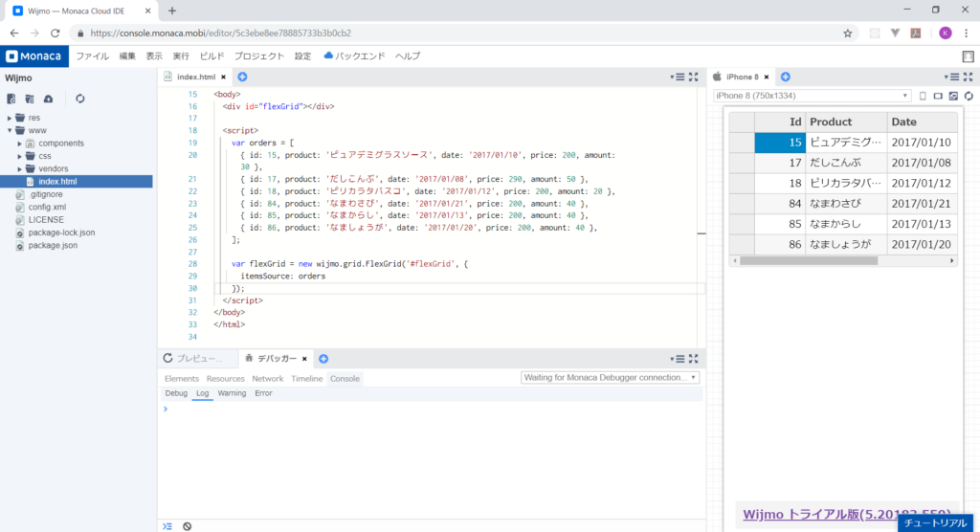
Task: Add a new preview tab beside iPhone 8
Action: [786, 77]
